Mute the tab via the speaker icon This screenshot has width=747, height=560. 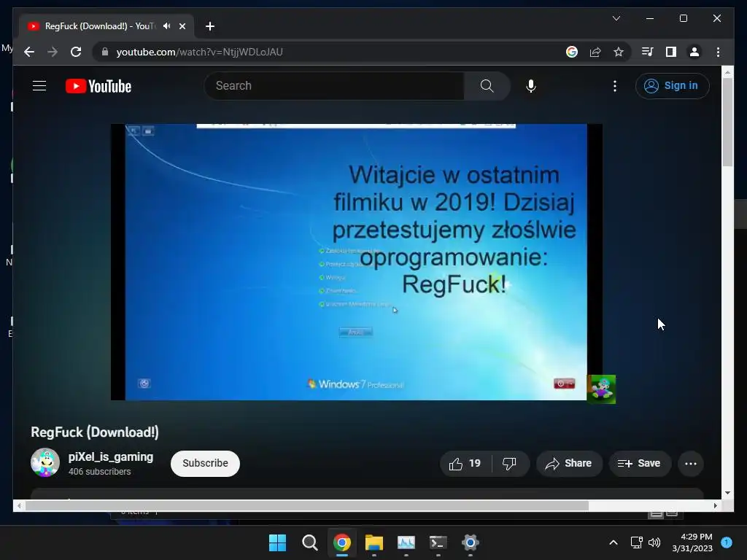[x=166, y=26]
